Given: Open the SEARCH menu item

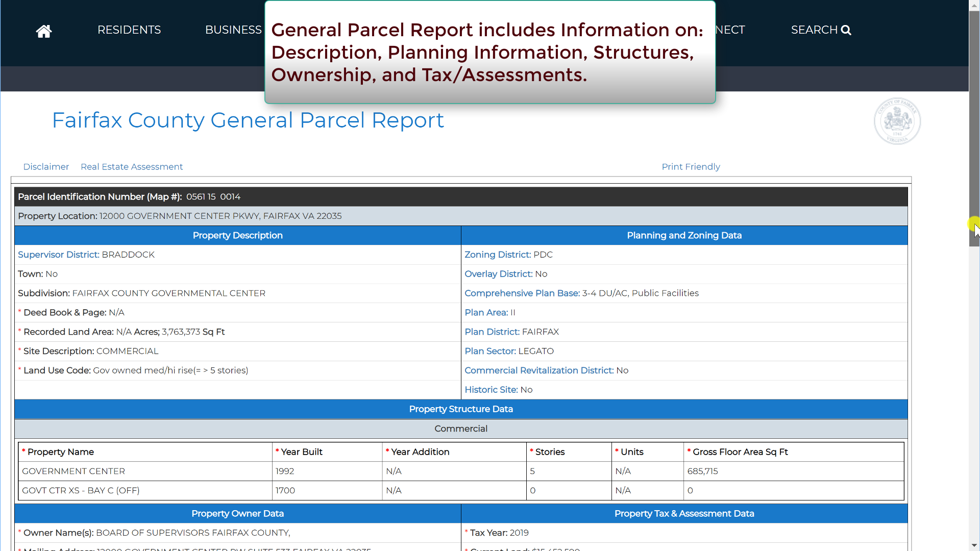Looking at the screenshot, I should (821, 30).
